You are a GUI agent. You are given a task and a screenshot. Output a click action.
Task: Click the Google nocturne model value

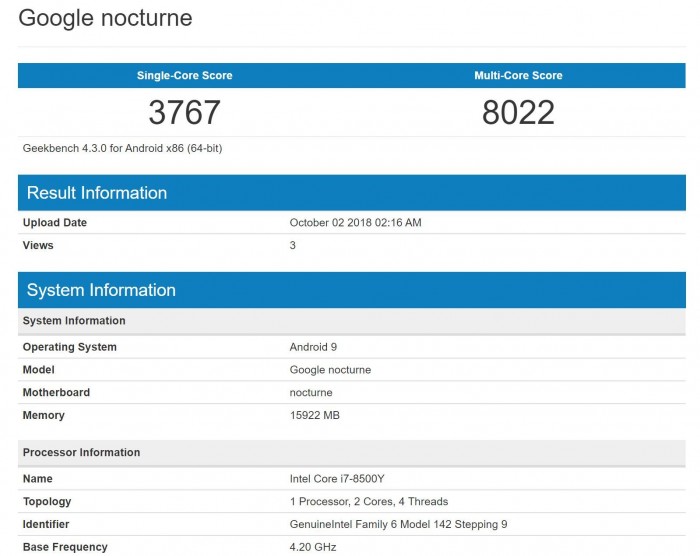click(x=330, y=370)
